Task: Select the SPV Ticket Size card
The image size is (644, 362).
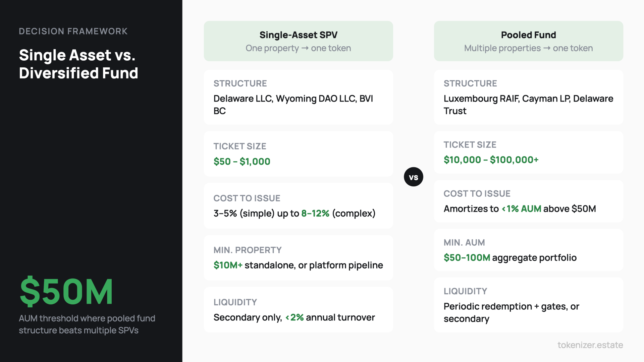Action: coord(298,154)
